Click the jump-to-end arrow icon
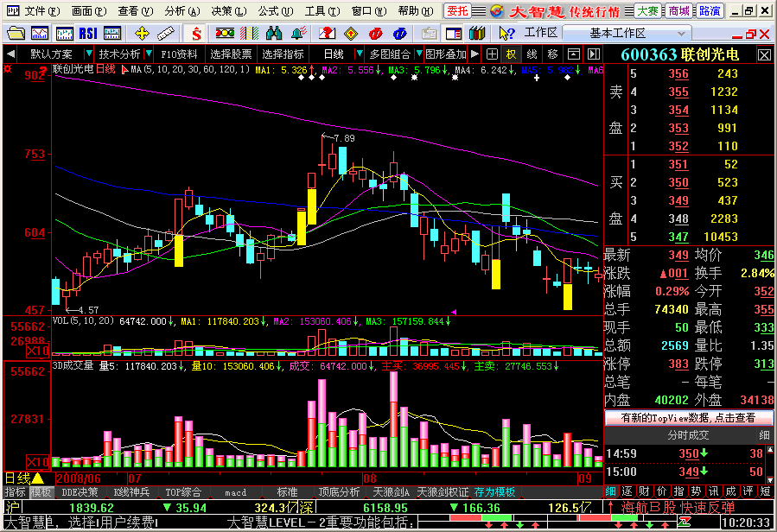The height and width of the screenshot is (532, 777). point(594,54)
